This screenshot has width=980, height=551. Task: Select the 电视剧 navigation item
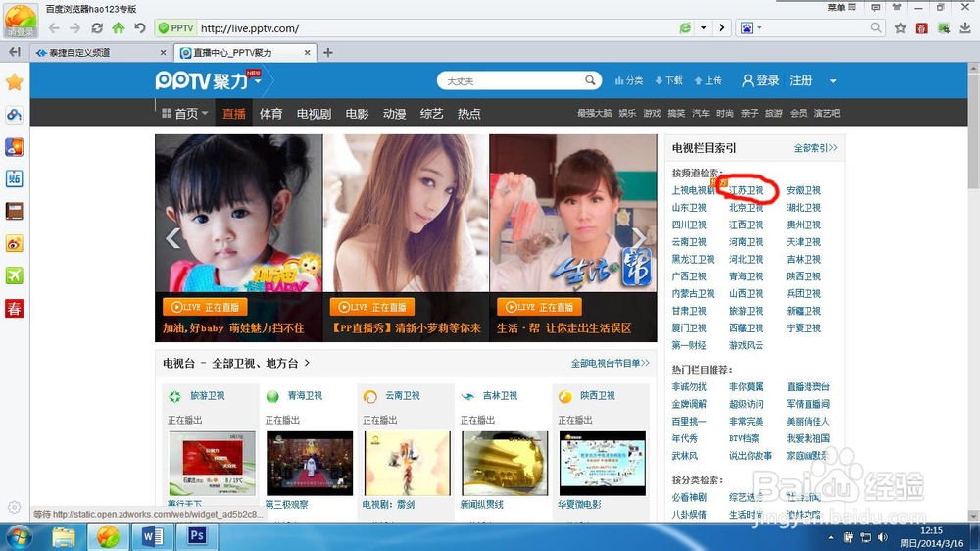[x=314, y=113]
